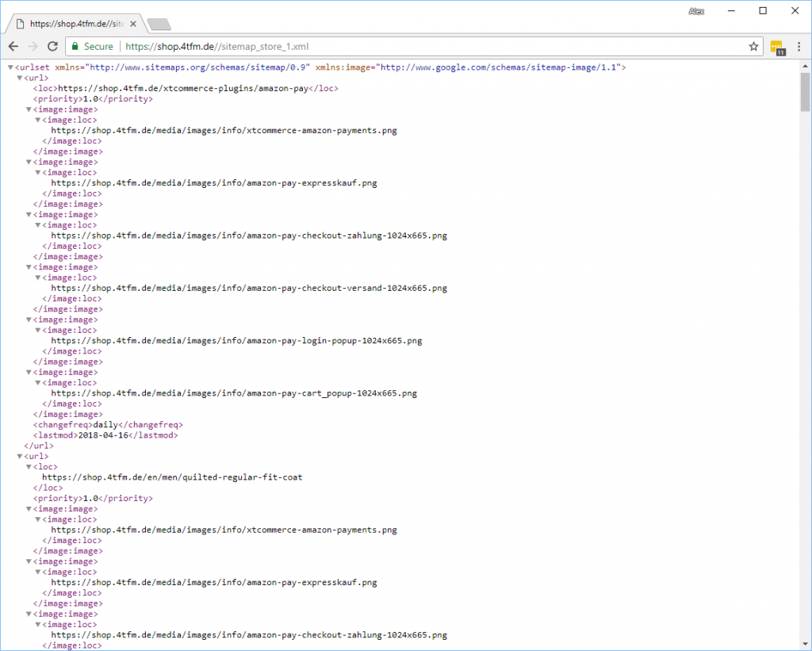Click the Secure padlock site info
812x651 pixels.
point(92,47)
